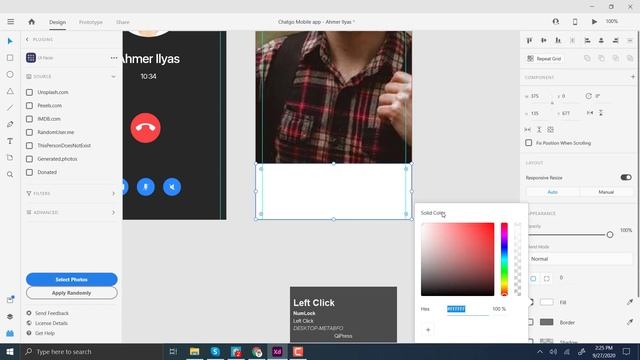The width and height of the screenshot is (640, 360).
Task: Click the Border color swatch
Action: [547, 322]
